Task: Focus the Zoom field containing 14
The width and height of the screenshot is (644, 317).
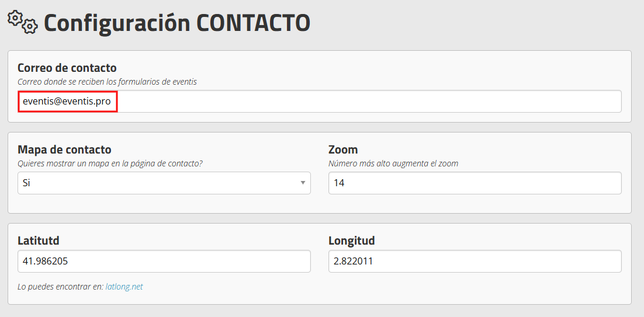Action: point(475,183)
